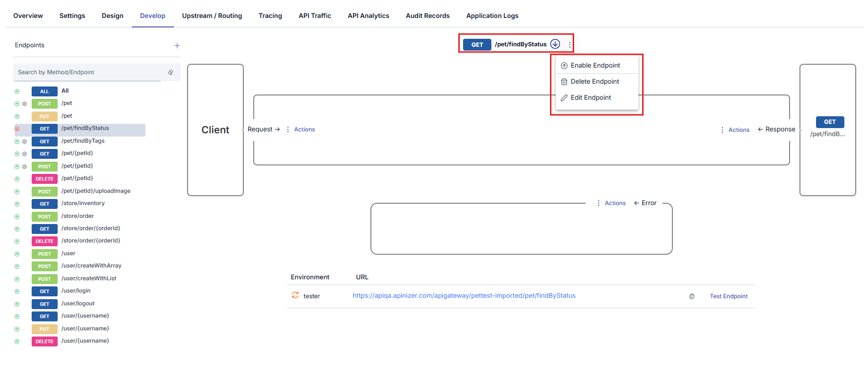
Task: Clear the endpoint search with eraser icon
Action: (x=171, y=72)
